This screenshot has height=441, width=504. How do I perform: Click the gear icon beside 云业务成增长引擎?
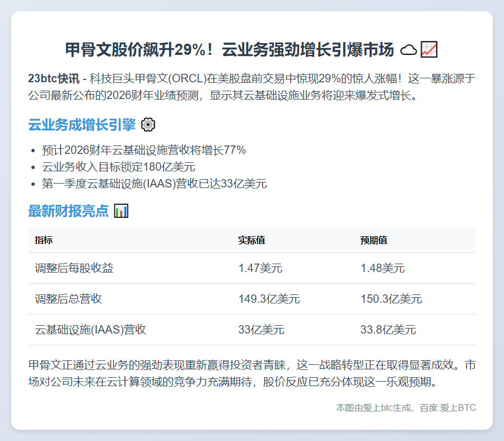point(148,125)
